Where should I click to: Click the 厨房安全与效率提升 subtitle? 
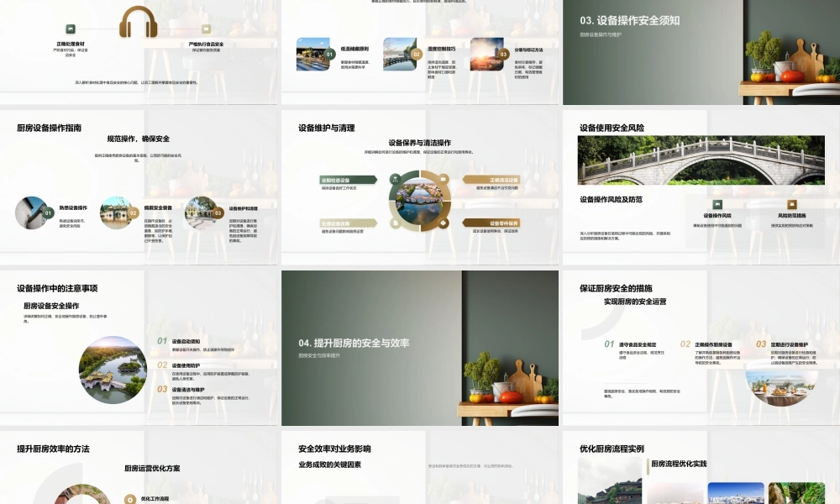click(319, 355)
